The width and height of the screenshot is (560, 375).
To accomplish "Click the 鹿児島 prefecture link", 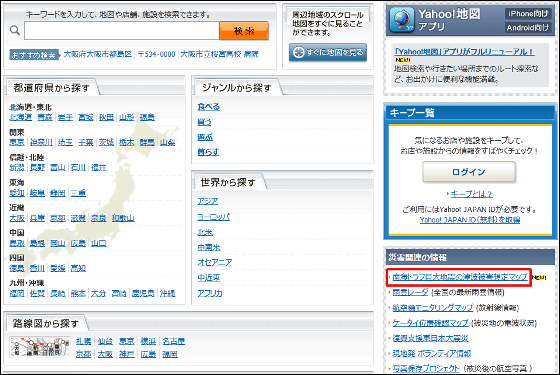I will coord(143,294).
